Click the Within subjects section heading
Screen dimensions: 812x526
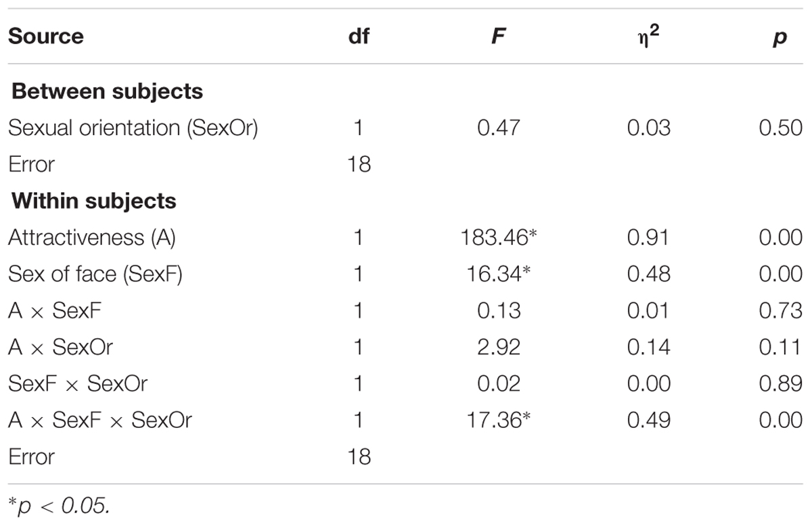[x=94, y=200]
